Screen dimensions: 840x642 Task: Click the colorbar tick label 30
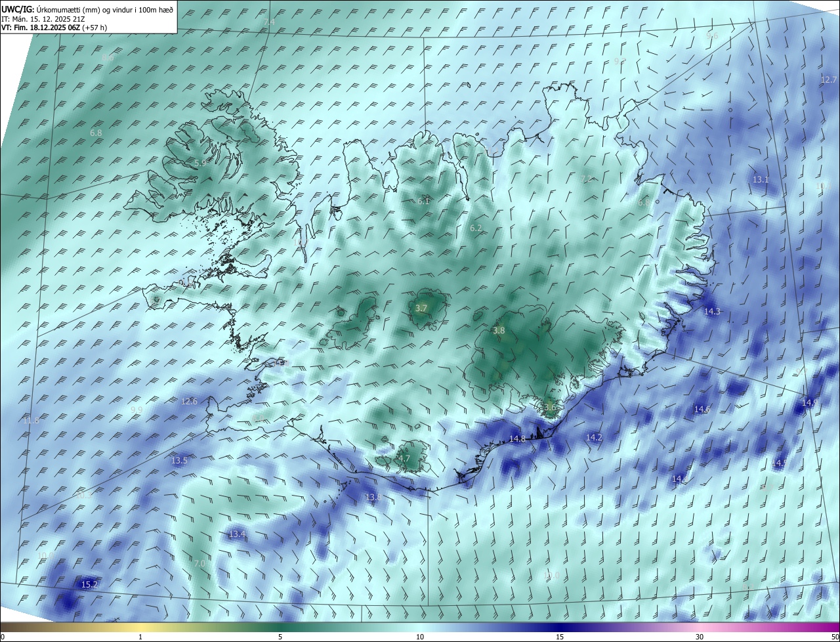pos(700,637)
